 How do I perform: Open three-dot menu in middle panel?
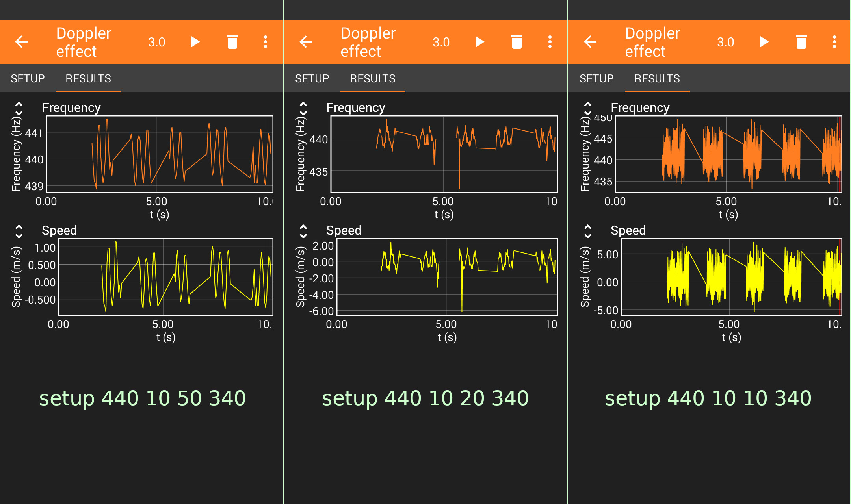click(550, 42)
